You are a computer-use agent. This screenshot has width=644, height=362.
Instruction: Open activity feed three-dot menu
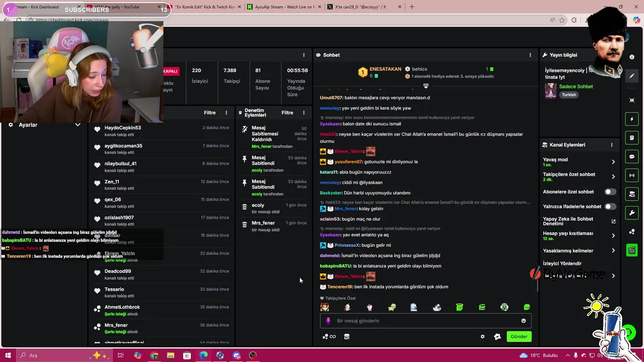[x=226, y=113]
